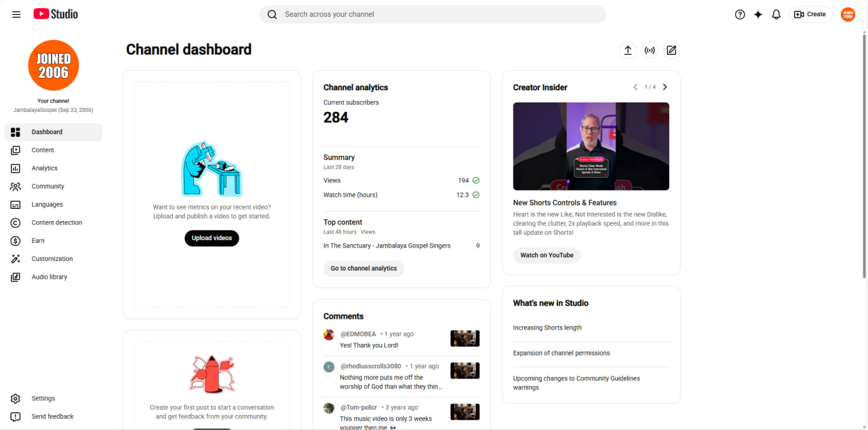
Task: Click video thumbnail beside @rhodiusscrolls3080 comment
Action: [x=465, y=371]
